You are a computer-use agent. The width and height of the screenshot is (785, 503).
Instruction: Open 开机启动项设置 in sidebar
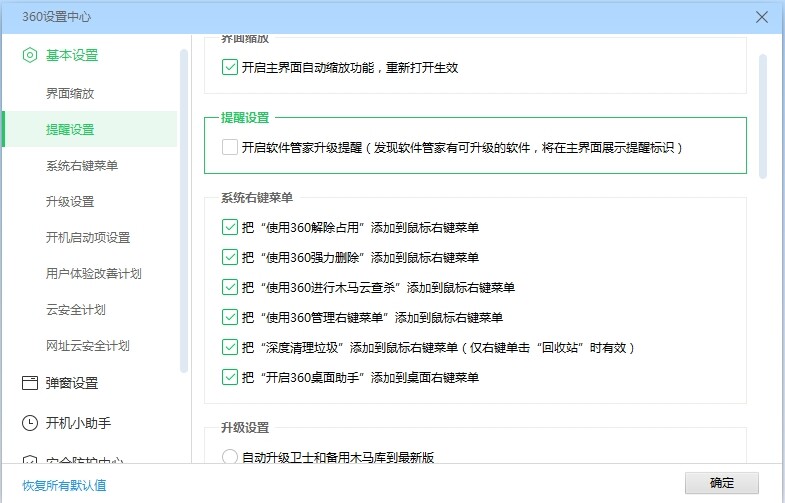(88, 238)
